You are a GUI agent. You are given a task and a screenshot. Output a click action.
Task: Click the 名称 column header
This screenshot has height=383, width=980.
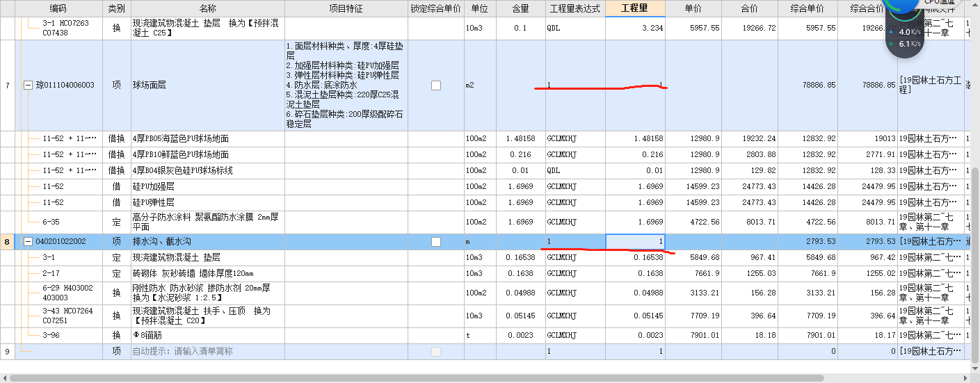click(208, 8)
